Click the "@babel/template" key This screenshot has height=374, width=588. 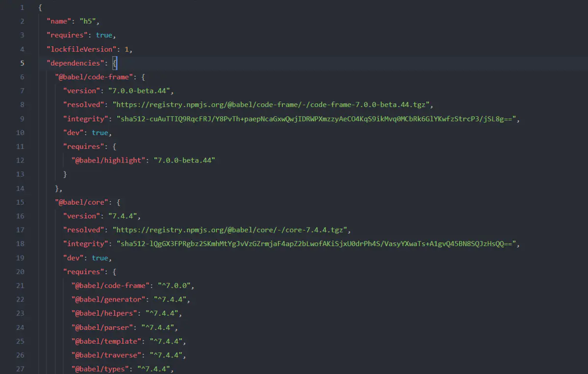pyautogui.click(x=106, y=341)
